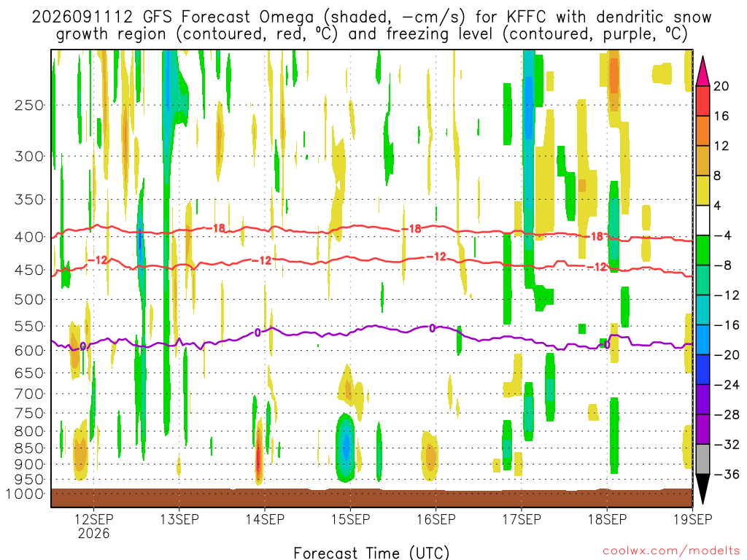Click the red -12 contour label near 14SEP
747x560 pixels.
262,260
